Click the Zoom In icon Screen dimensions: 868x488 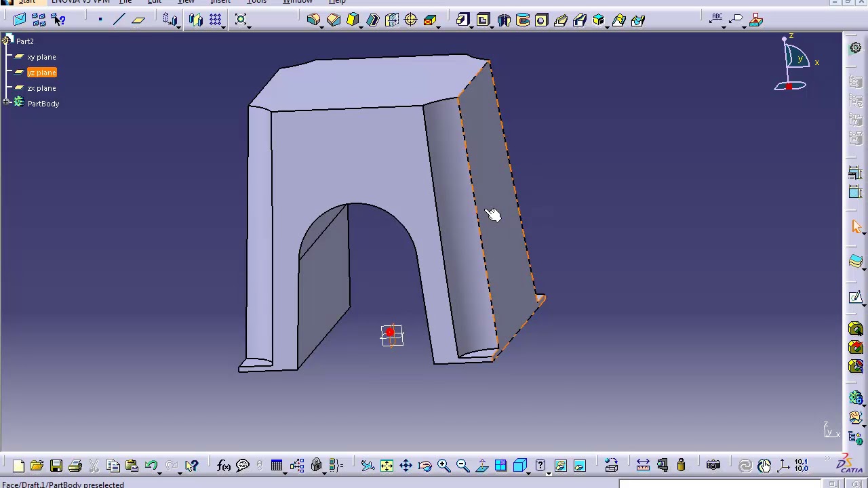click(443, 466)
